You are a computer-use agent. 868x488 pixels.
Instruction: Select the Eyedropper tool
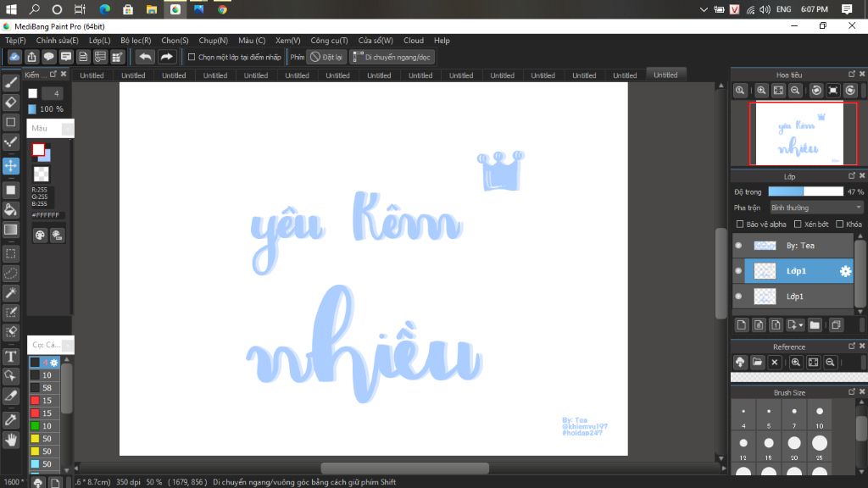10,420
